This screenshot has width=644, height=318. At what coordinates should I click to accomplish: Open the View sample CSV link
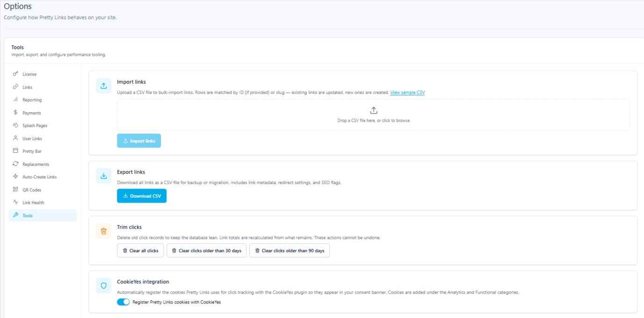[x=407, y=92]
